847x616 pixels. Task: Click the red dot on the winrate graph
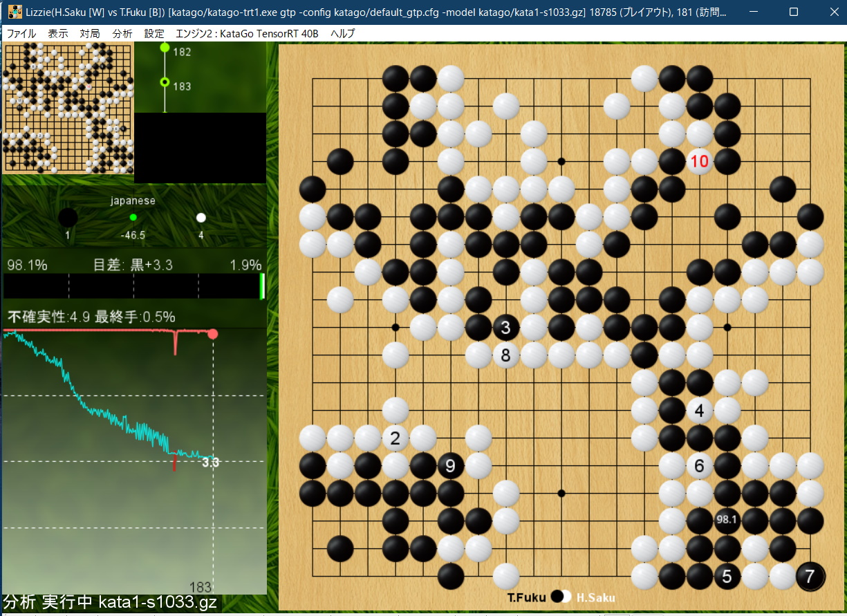click(213, 334)
